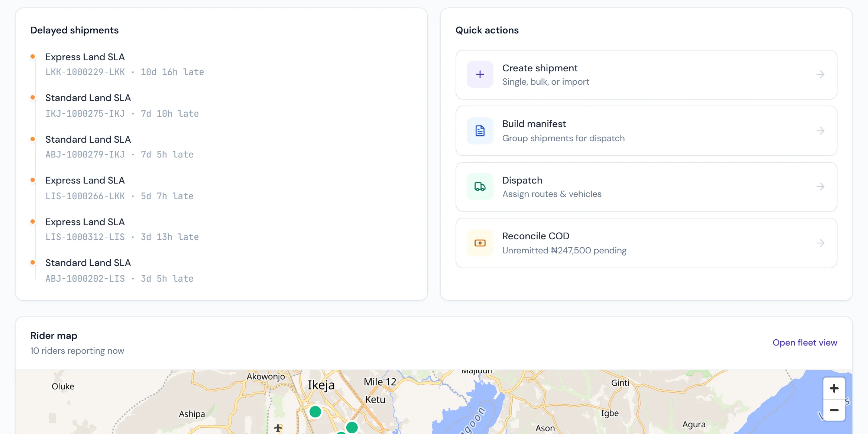This screenshot has height=434, width=868.
Task: Click the arrow on the Dispatch card
Action: (x=820, y=187)
